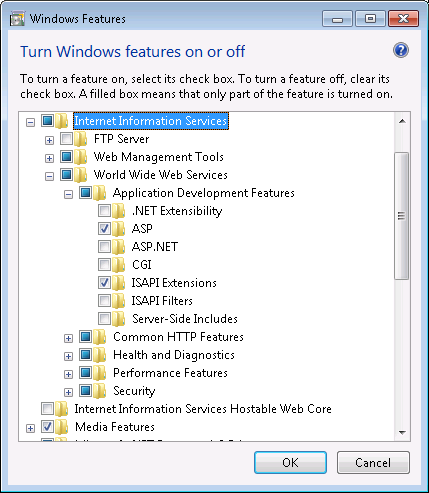Click the Web Management Tools folder icon

pos(80,157)
